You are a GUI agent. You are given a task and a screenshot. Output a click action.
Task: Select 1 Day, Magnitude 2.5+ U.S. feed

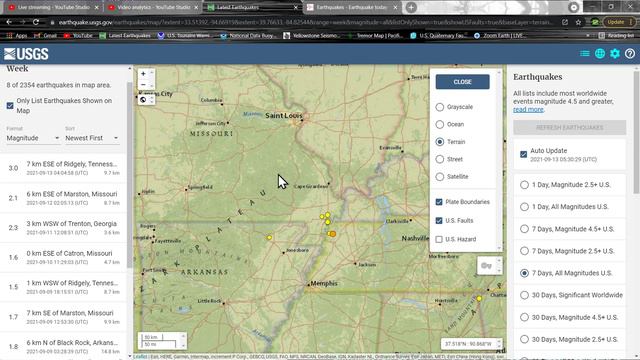tap(524, 185)
